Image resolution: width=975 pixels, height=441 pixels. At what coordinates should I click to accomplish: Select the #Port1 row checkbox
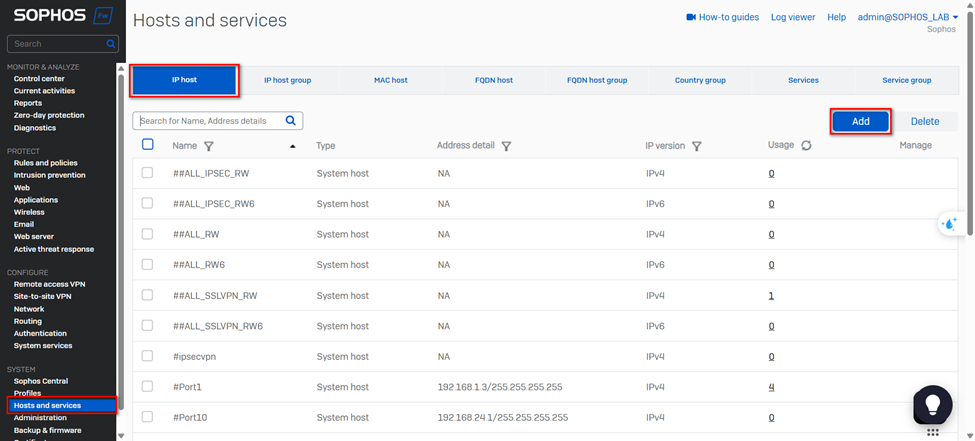coord(148,386)
